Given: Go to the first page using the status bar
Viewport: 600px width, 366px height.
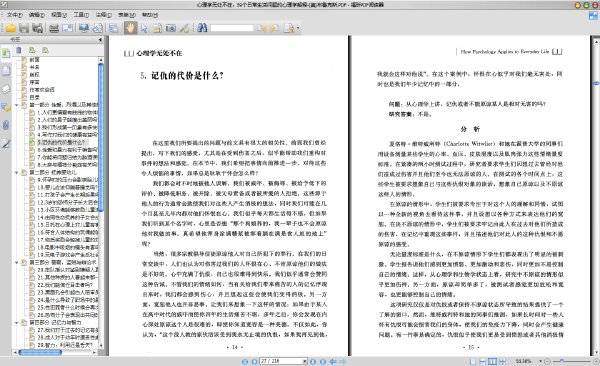Looking at the screenshot, I should click(245, 361).
